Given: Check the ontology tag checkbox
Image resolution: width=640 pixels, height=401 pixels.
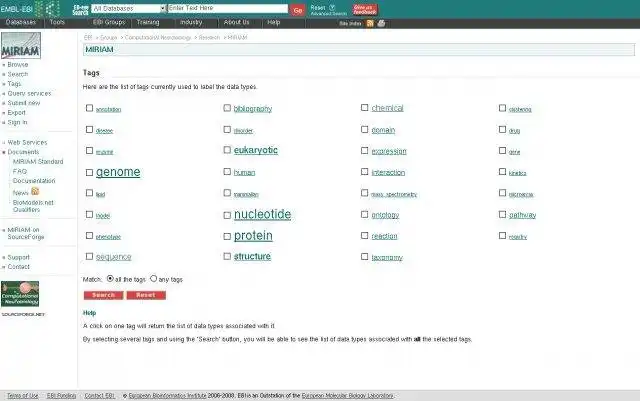Looking at the screenshot, I should click(364, 214).
